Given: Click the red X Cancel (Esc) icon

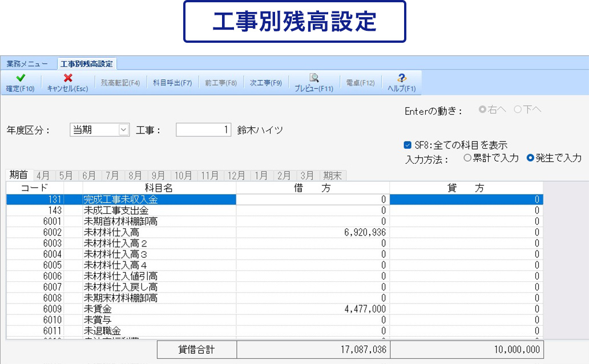Looking at the screenshot, I should [67, 78].
